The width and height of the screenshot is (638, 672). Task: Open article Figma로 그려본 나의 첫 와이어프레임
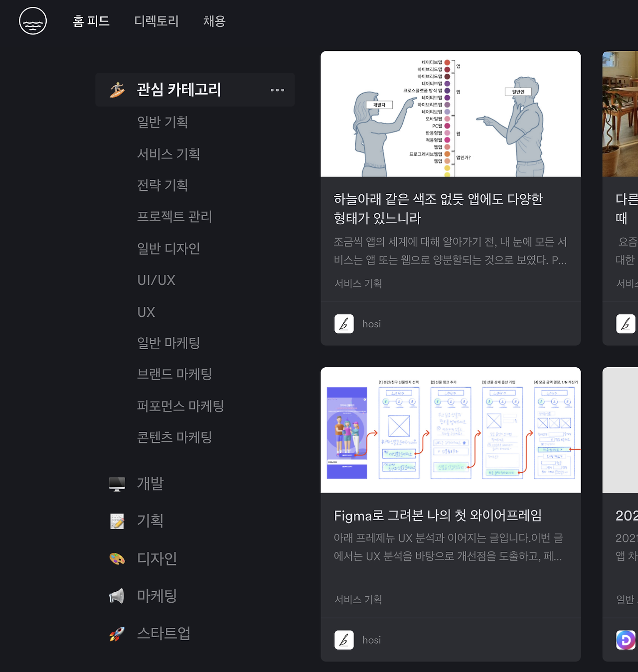pos(438,516)
